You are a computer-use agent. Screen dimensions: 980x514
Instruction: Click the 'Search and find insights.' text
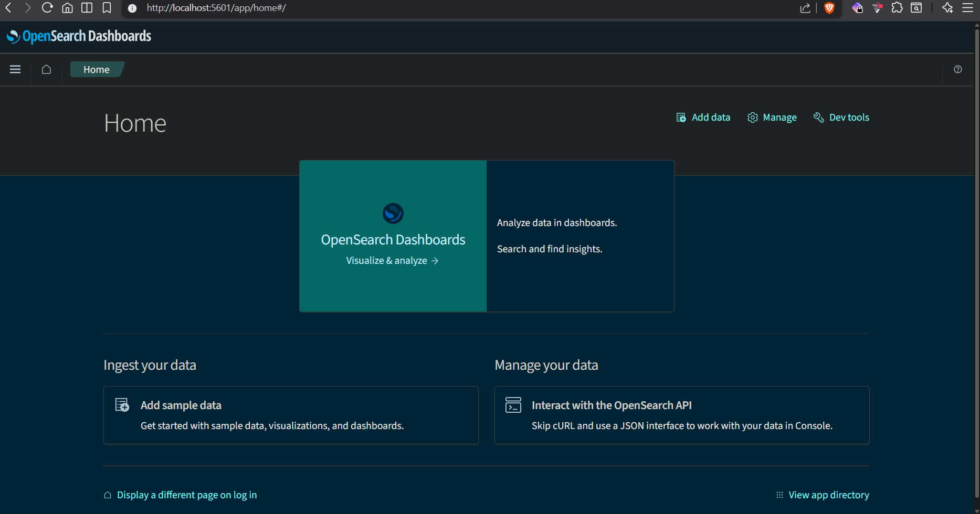coord(550,249)
